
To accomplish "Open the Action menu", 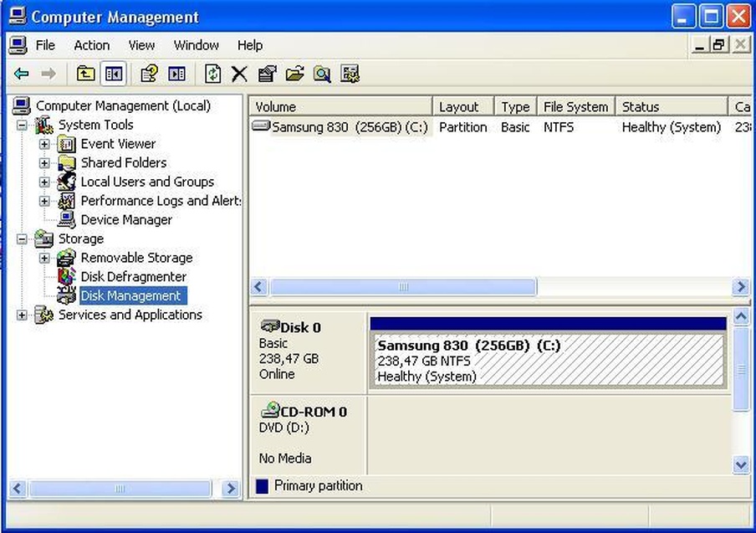I will click(x=92, y=45).
